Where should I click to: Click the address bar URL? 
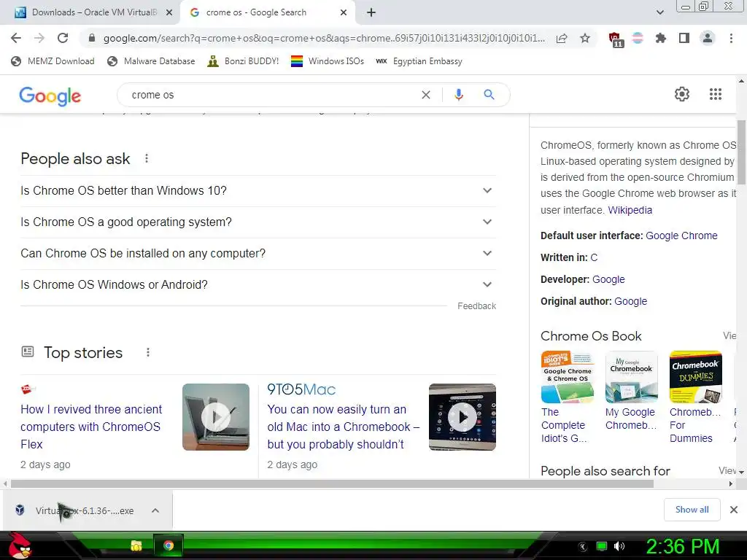click(x=324, y=38)
